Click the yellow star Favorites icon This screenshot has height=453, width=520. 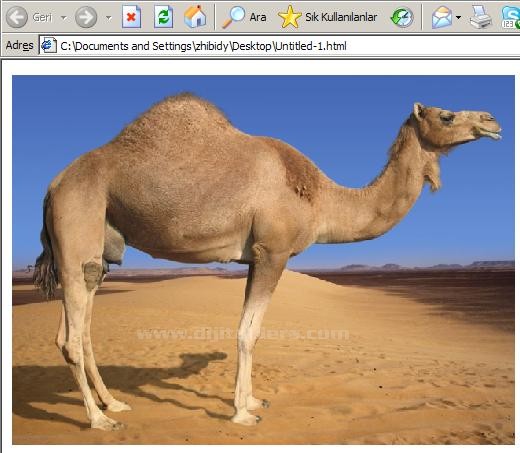click(x=289, y=17)
